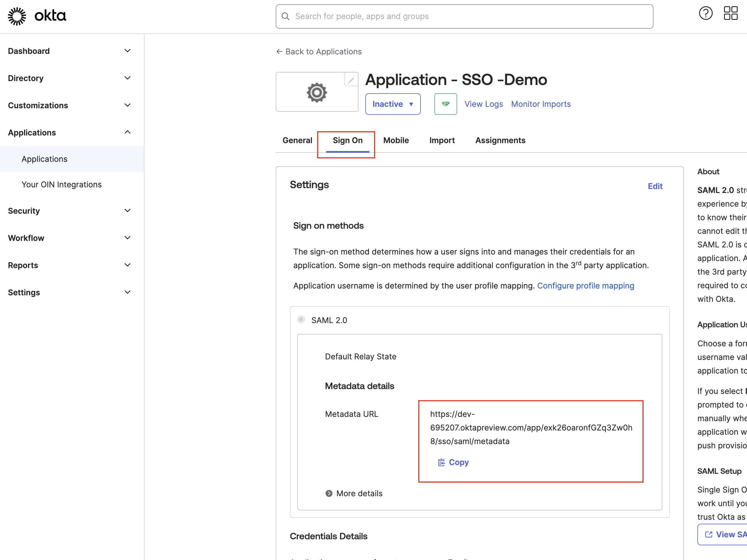
Task: Open the Inactive status dropdown
Action: (393, 104)
